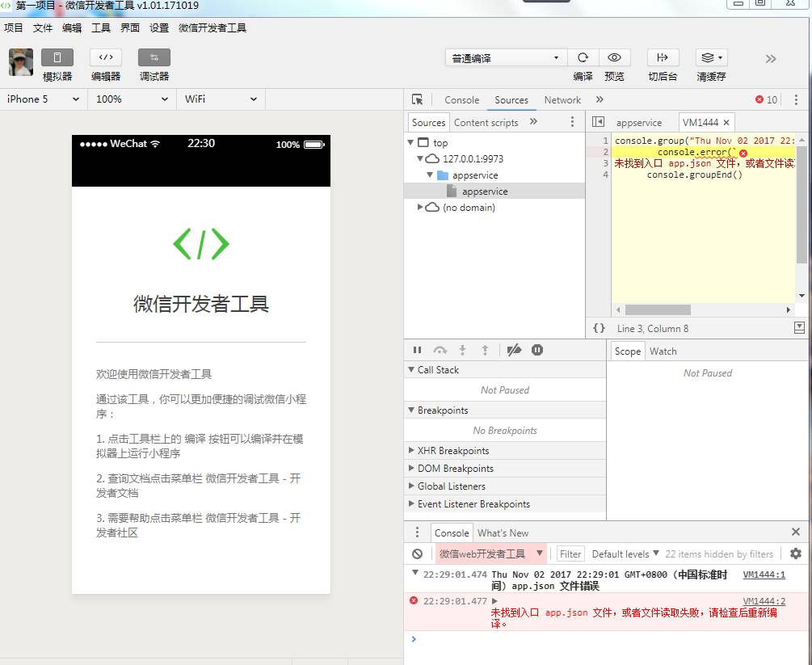Viewport: 812px width, 665px height.
Task: Toggle the editor (编辑器) panel button
Action: click(106, 57)
